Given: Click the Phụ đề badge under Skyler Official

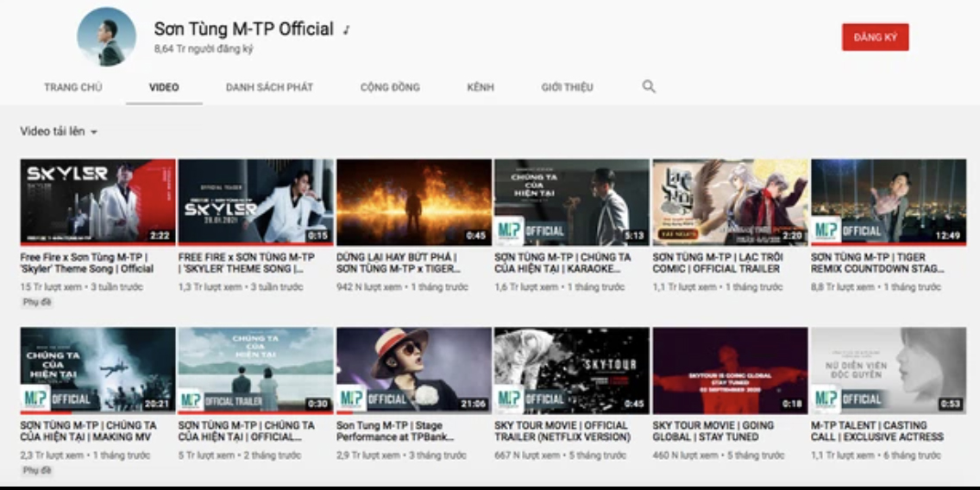Looking at the screenshot, I should click(x=37, y=302).
